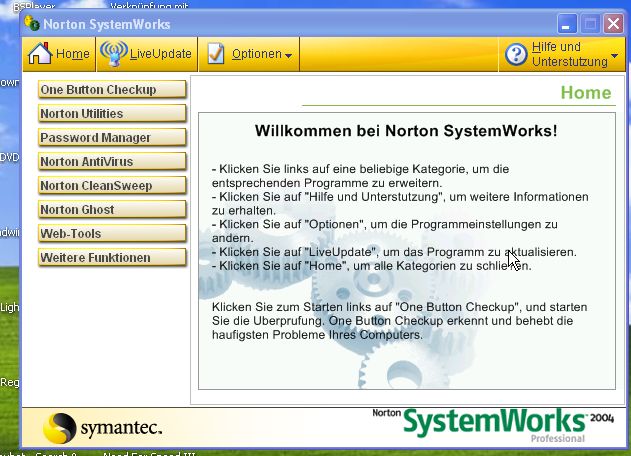Viewport: 631px width, 456px height.
Task: Open the Optionen menu label
Action: [x=257, y=54]
